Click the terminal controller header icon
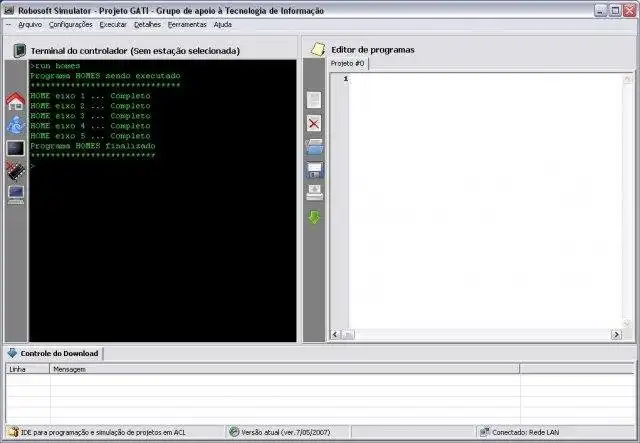Viewport: 640px width, 443px height. click(x=19, y=51)
